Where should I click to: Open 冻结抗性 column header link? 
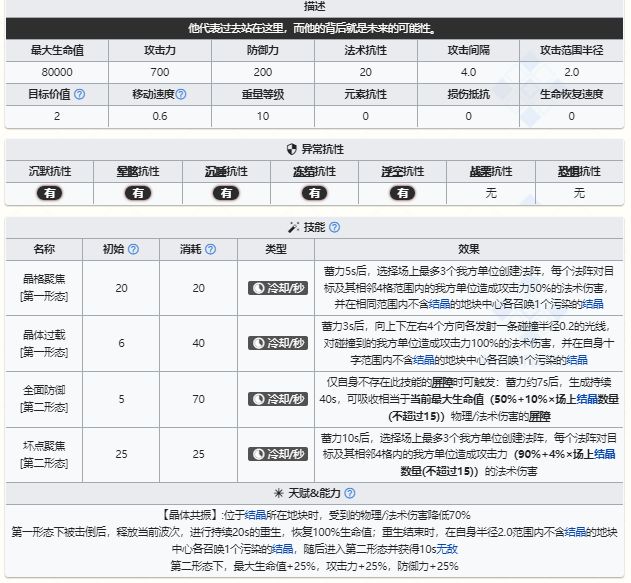[314, 171]
